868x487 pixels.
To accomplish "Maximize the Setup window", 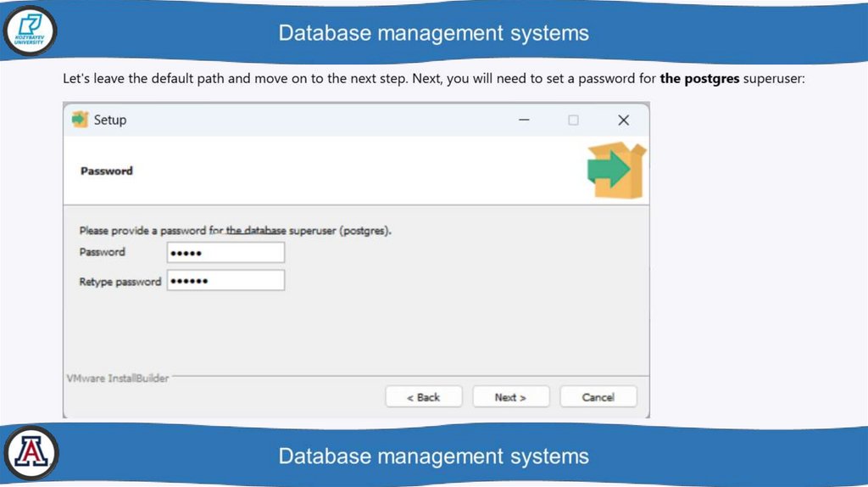I will point(573,120).
